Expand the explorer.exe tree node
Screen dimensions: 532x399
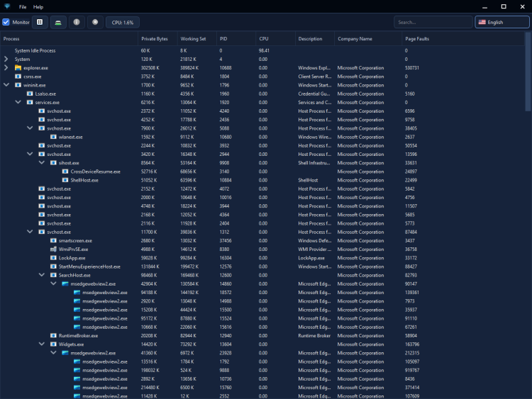coord(6,67)
